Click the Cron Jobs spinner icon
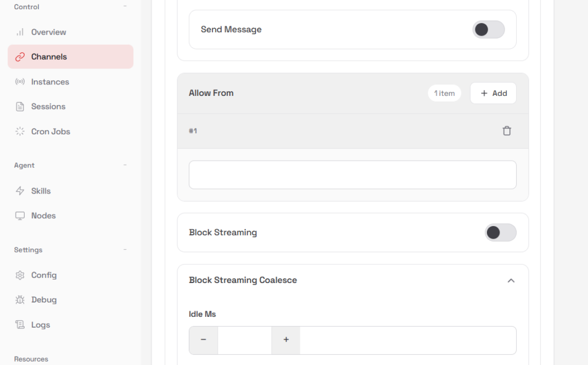The width and height of the screenshot is (588, 365). click(20, 131)
